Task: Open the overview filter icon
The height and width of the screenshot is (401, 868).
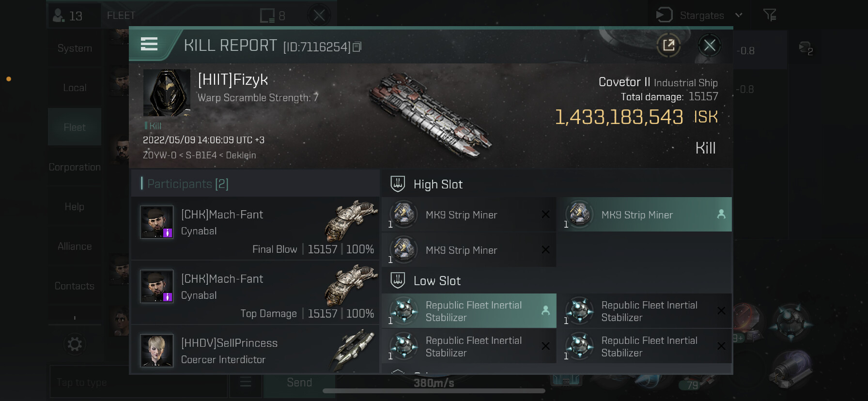Action: pos(769,15)
